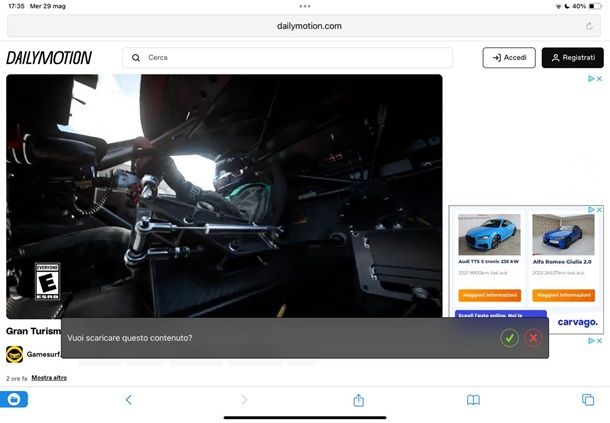Close the top ad with X
This screenshot has width=610, height=423.
(x=599, y=79)
